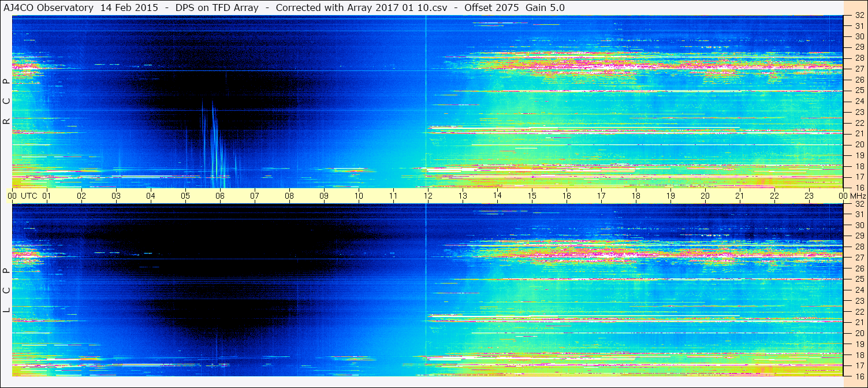Click the 16 MHz label in LCP panel

click(x=859, y=376)
